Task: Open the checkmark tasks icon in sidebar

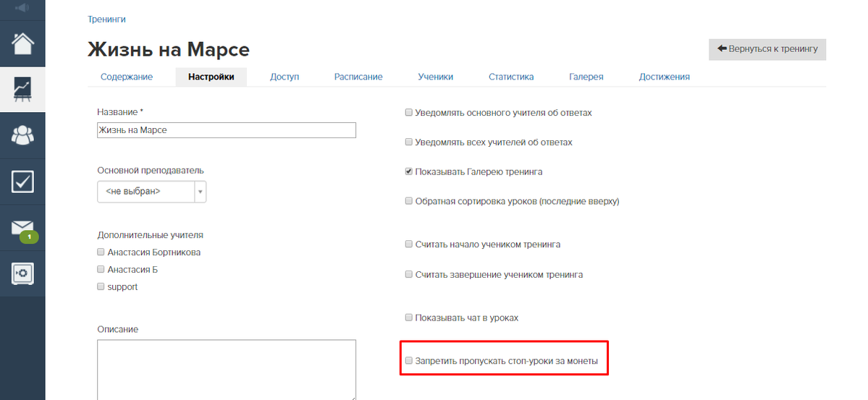Action: tap(22, 182)
